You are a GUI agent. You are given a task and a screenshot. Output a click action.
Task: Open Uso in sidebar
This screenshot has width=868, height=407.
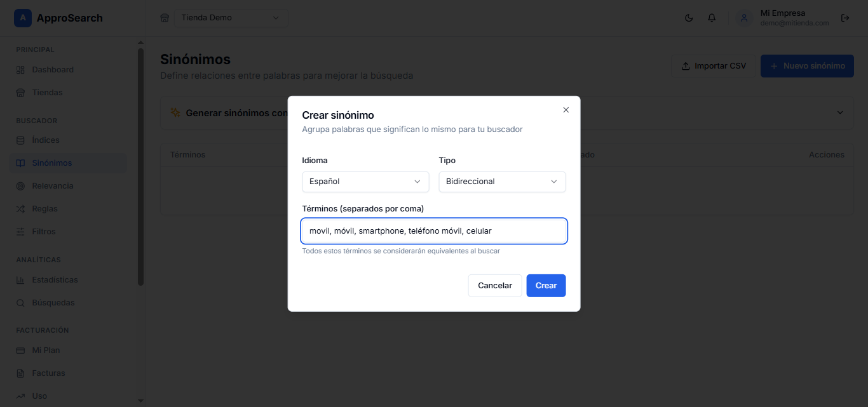[68, 396]
